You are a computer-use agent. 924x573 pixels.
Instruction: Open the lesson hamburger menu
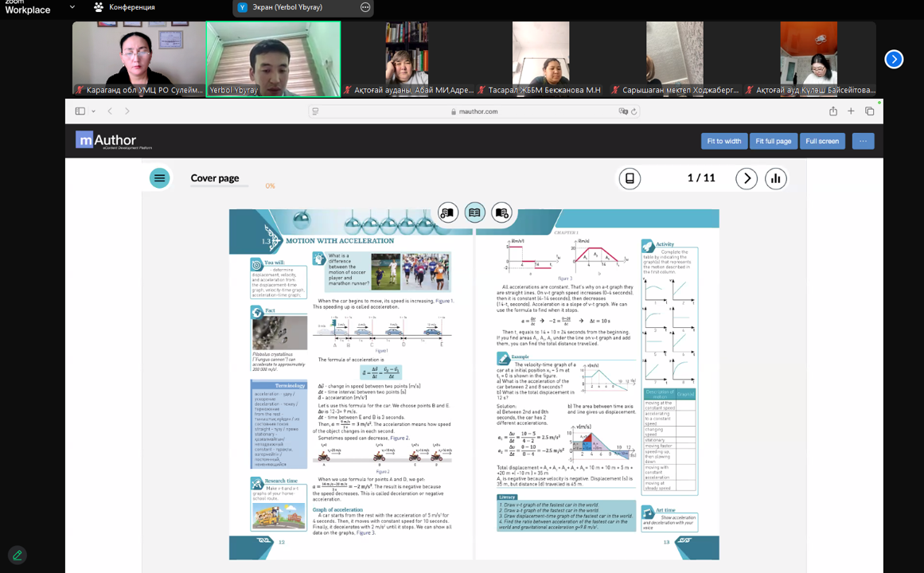(x=160, y=178)
